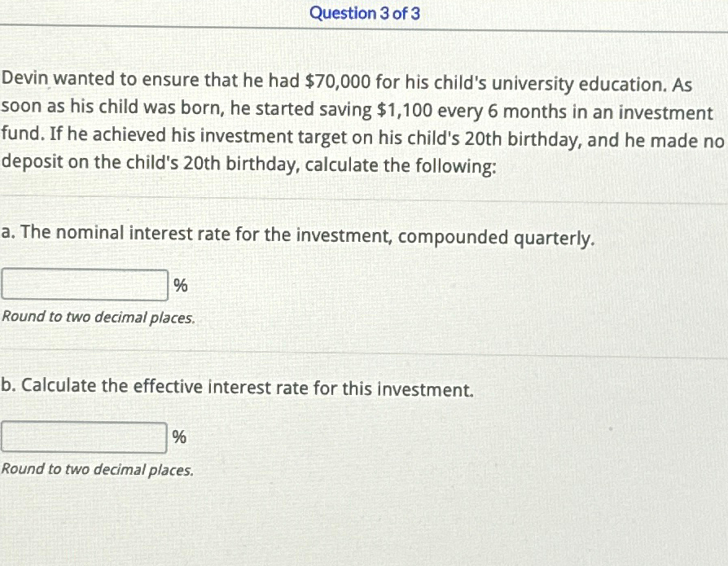
Task: Click the words 'he made no' in the problem
Action: pos(673,140)
